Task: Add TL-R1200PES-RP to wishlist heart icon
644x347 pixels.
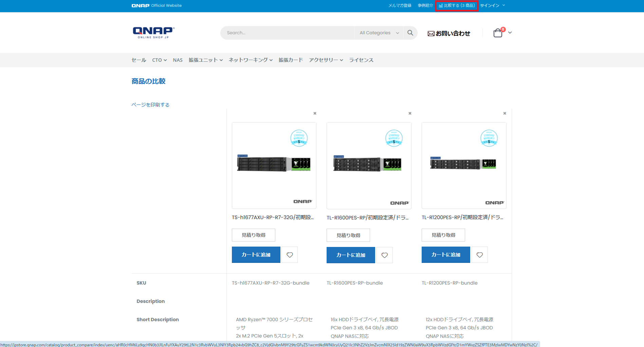Action: click(x=480, y=255)
